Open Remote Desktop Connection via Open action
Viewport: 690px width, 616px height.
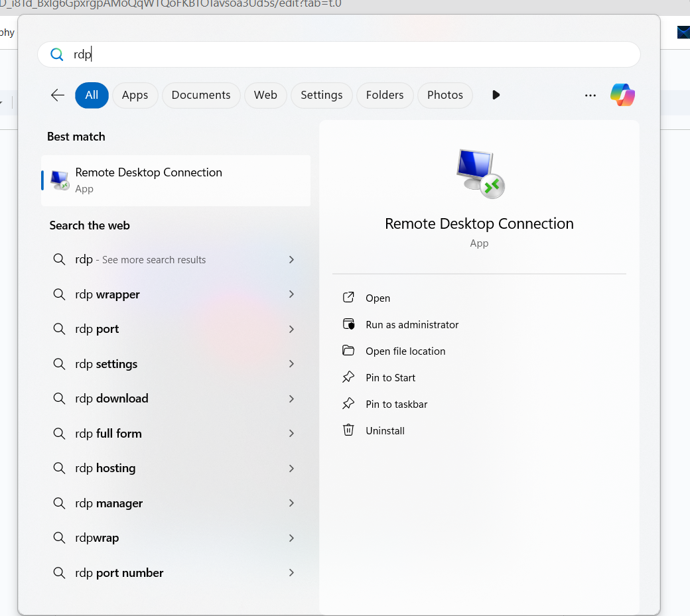(x=378, y=298)
